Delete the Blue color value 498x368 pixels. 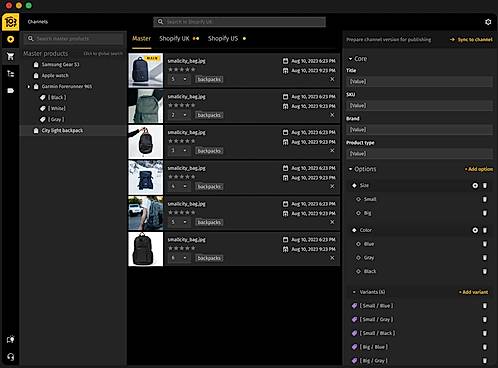tap(485, 244)
